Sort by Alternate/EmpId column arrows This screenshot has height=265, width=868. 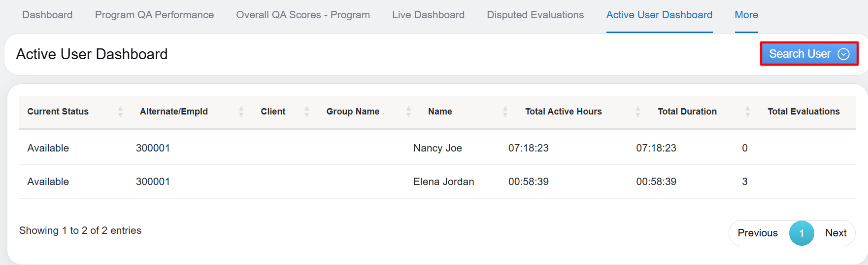pyautogui.click(x=241, y=112)
